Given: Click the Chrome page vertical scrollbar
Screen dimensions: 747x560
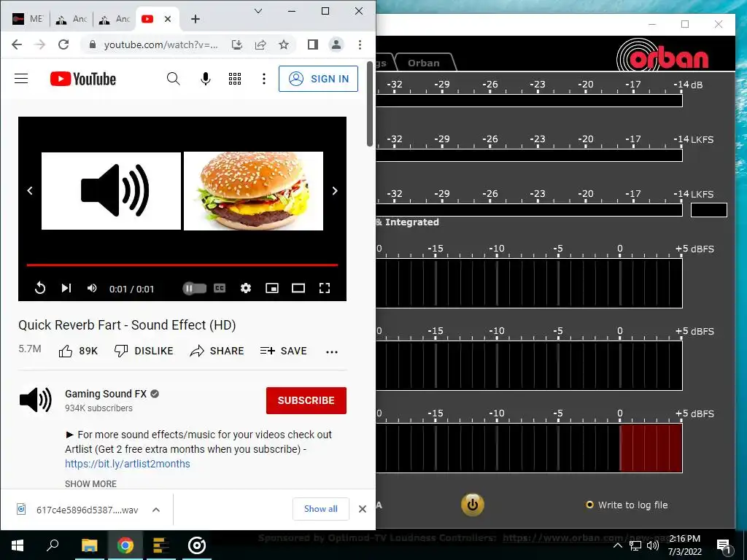Looking at the screenshot, I should (370, 104).
